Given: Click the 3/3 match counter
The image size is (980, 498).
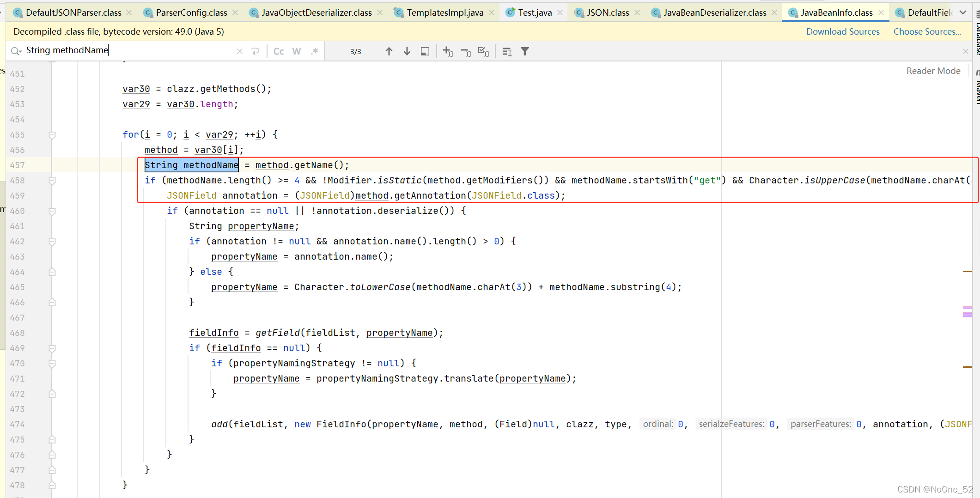Looking at the screenshot, I should [356, 51].
